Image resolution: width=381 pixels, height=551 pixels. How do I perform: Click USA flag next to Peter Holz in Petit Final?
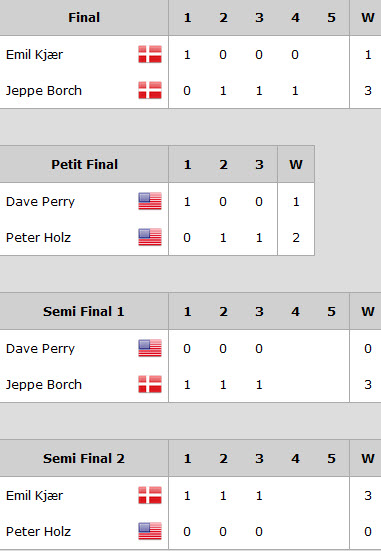[x=150, y=237]
